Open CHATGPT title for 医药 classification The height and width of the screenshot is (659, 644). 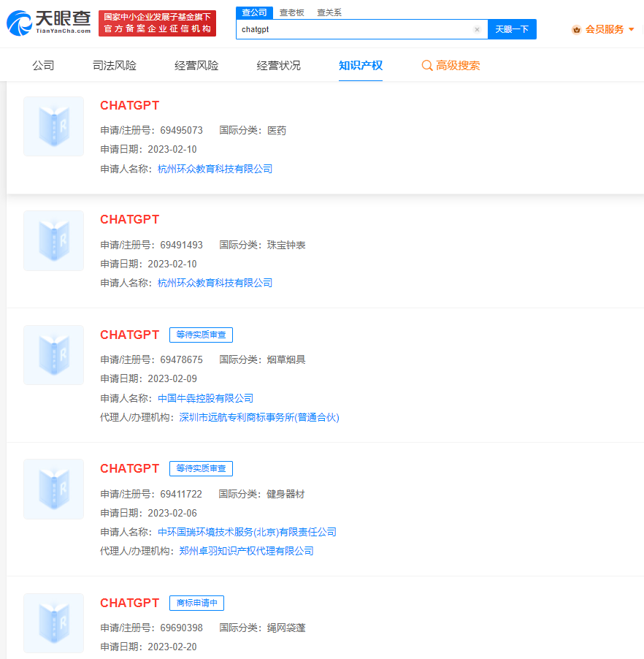[x=130, y=105]
